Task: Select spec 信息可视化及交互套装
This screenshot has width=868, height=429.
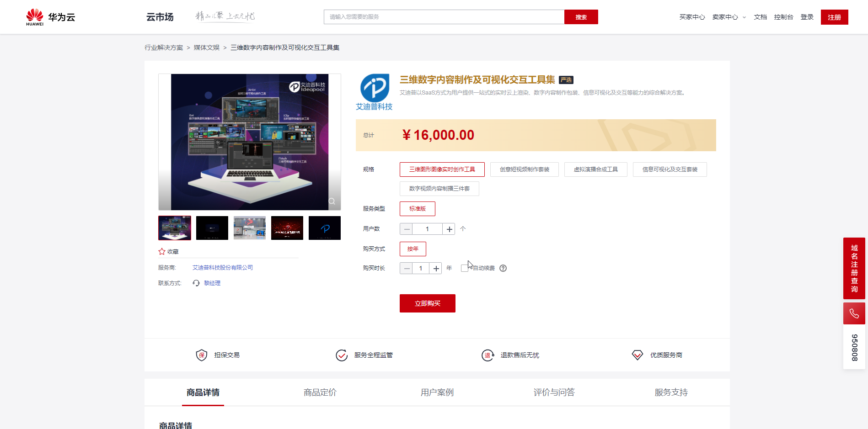Action: pyautogui.click(x=670, y=169)
